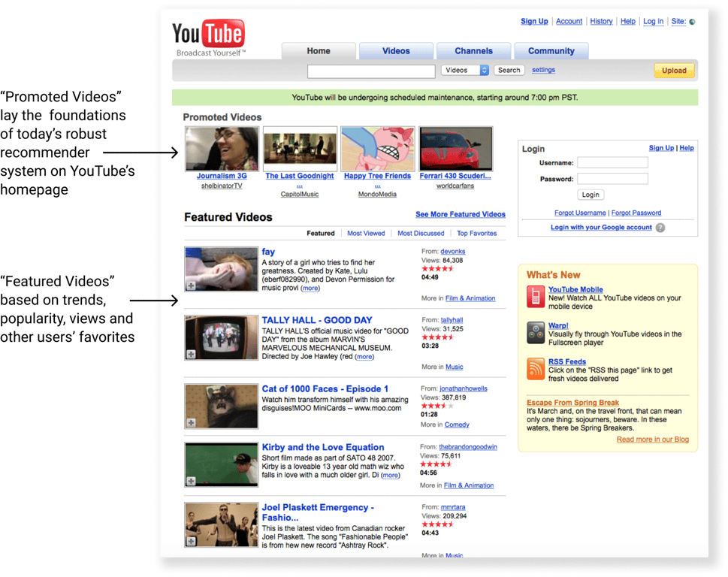The width and height of the screenshot is (728, 577).
Task: Select the Featured filter
Action: [x=320, y=234]
